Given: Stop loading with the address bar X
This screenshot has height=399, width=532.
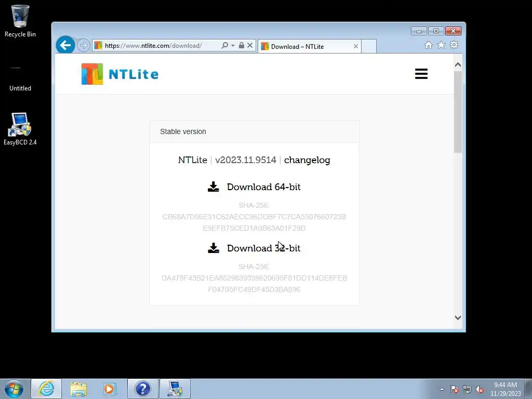Looking at the screenshot, I should coord(250,45).
